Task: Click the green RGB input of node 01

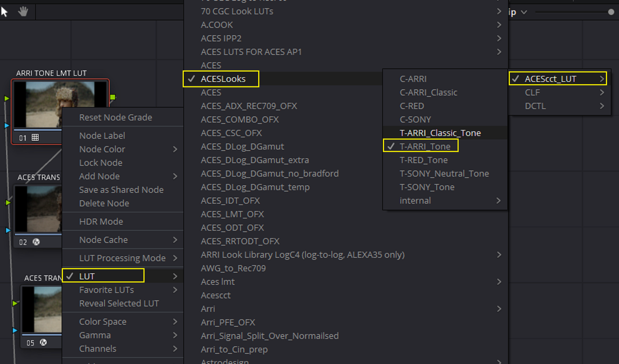Action: pyautogui.click(x=7, y=99)
